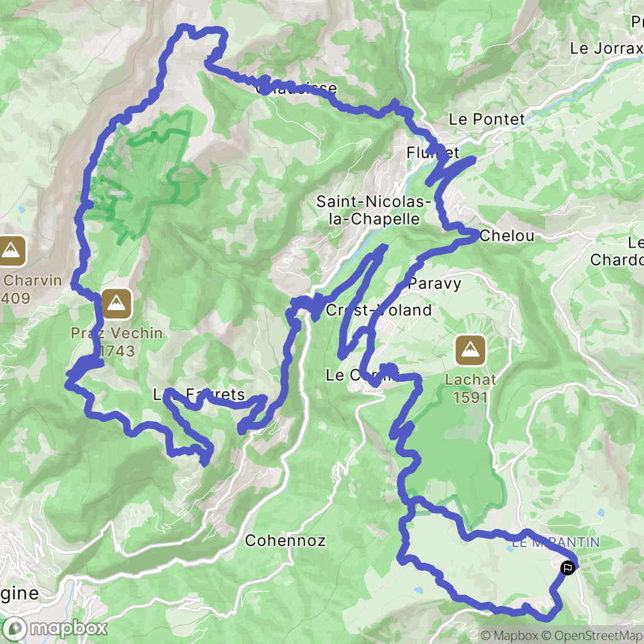Click the Charvin mountain icon at left edge
The width and height of the screenshot is (644, 644).
tap(11, 250)
